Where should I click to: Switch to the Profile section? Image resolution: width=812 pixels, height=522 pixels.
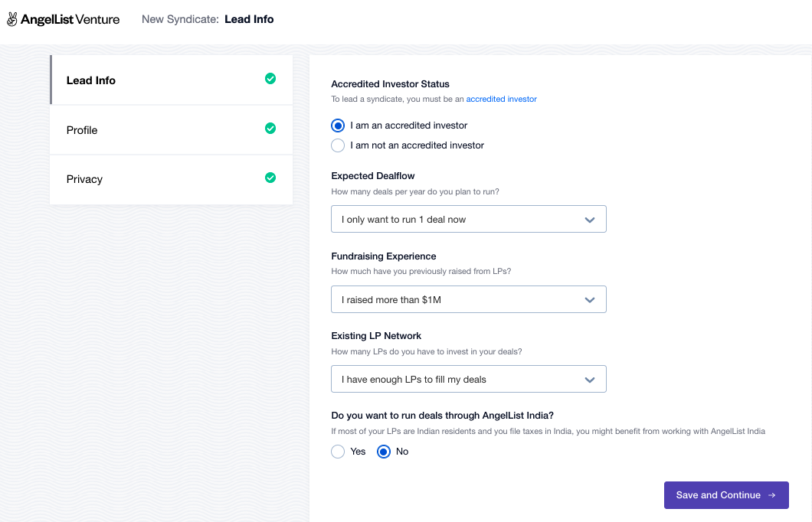tap(172, 130)
